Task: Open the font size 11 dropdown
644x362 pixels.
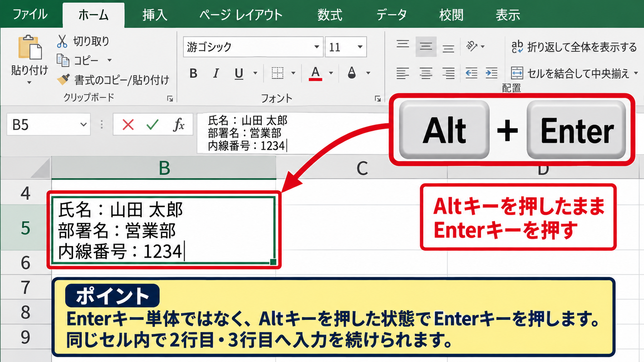Action: [x=360, y=47]
